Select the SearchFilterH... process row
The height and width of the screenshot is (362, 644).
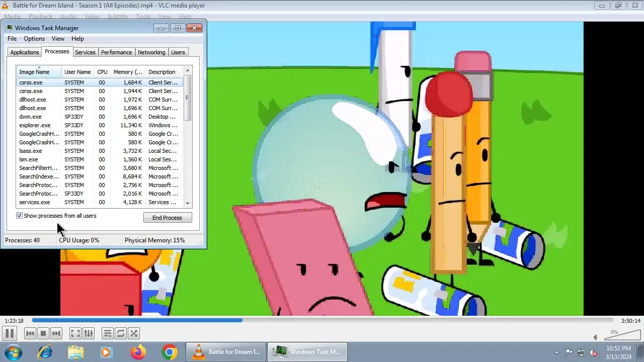(100, 168)
